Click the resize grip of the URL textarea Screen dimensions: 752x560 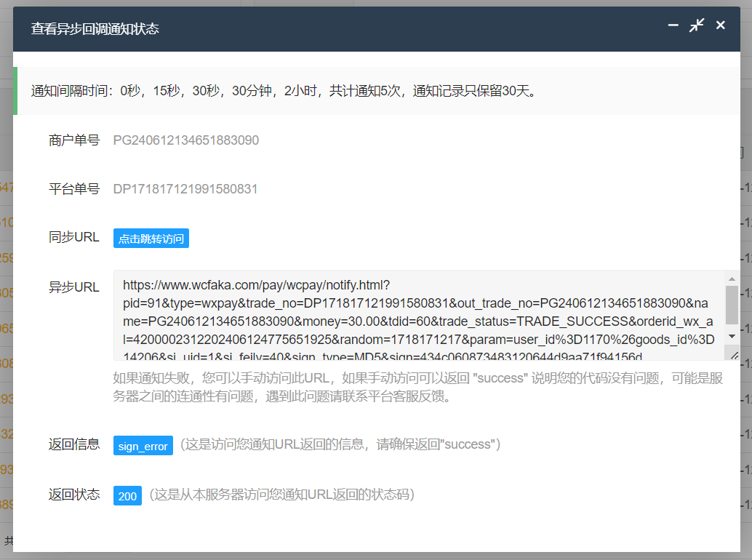(x=734, y=355)
